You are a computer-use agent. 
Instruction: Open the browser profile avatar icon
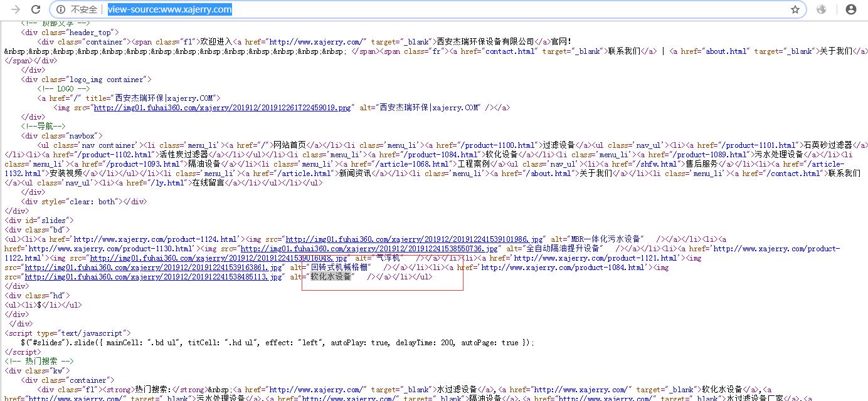[850, 9]
